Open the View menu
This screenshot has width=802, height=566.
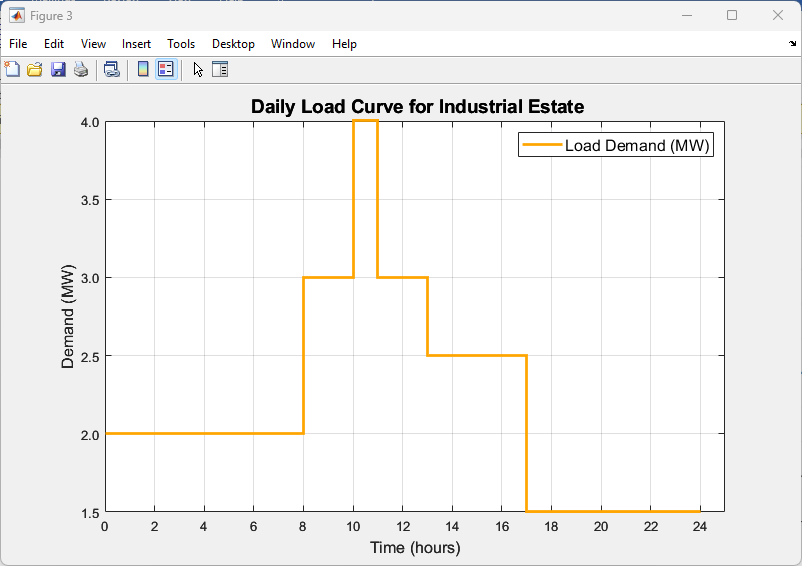[x=93, y=44]
